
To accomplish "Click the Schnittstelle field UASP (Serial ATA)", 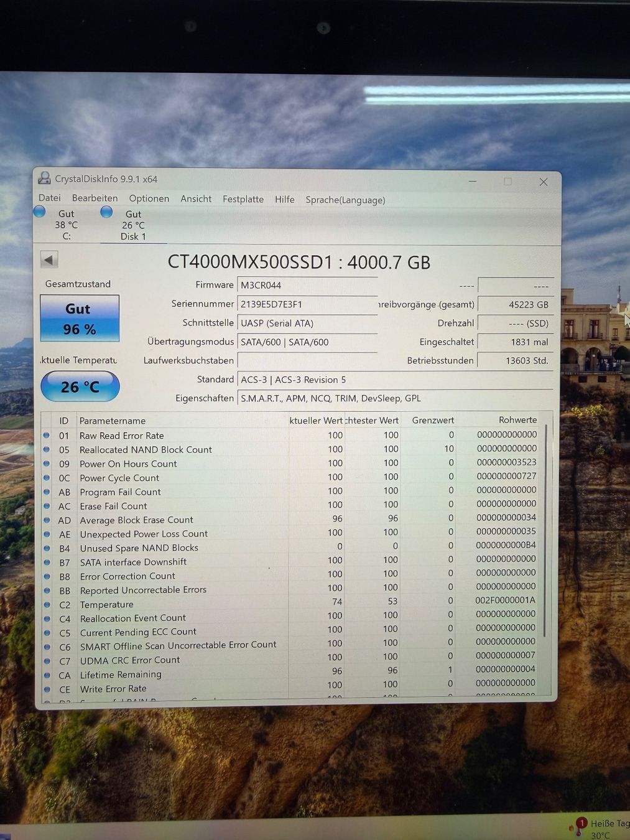I will (307, 323).
